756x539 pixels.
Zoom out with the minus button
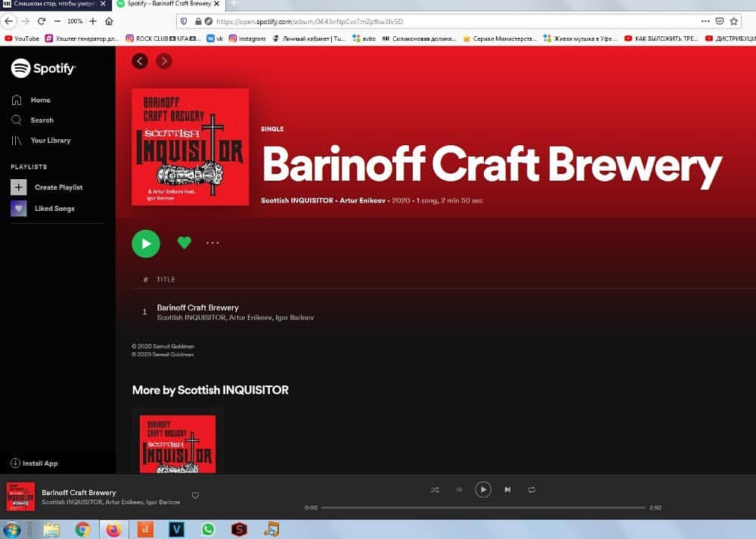coord(57,21)
